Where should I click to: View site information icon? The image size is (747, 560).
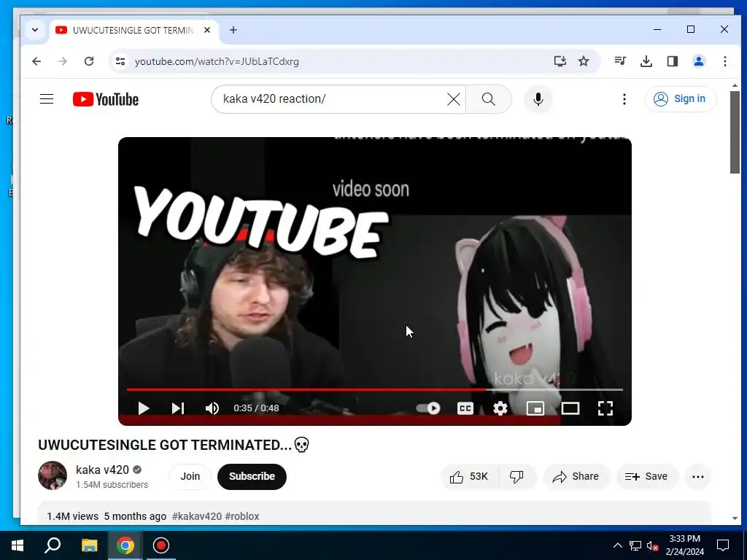(x=120, y=61)
